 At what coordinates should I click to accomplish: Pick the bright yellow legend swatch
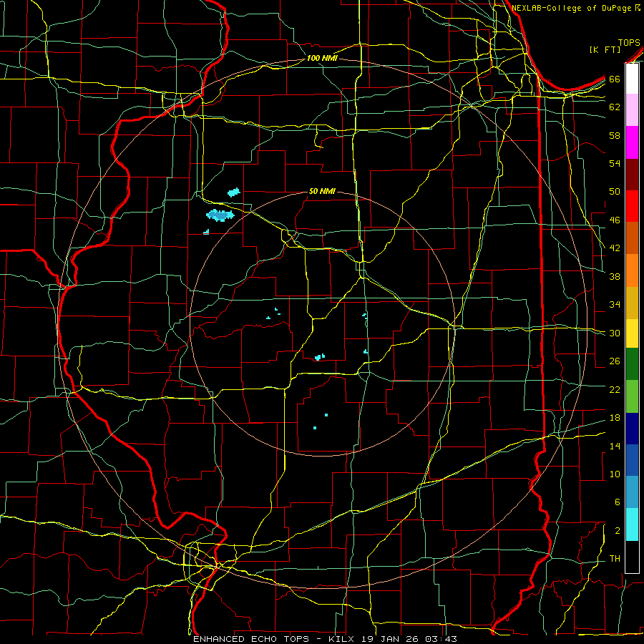click(632, 333)
